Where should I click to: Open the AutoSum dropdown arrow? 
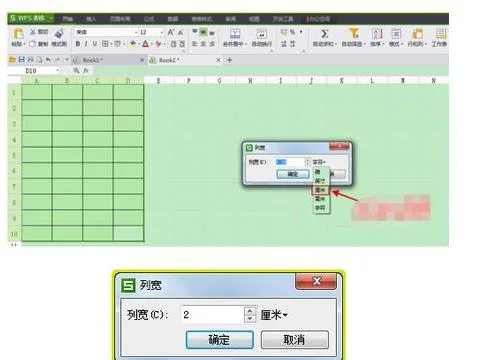tap(336, 44)
